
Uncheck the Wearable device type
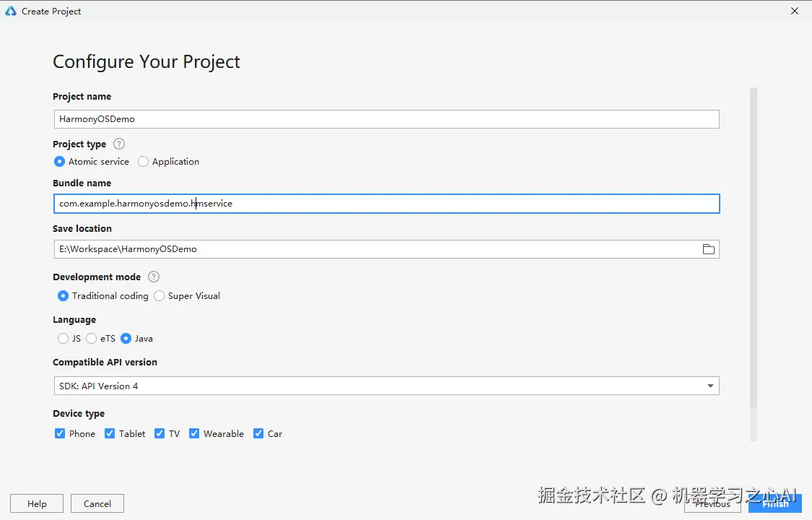(x=194, y=433)
